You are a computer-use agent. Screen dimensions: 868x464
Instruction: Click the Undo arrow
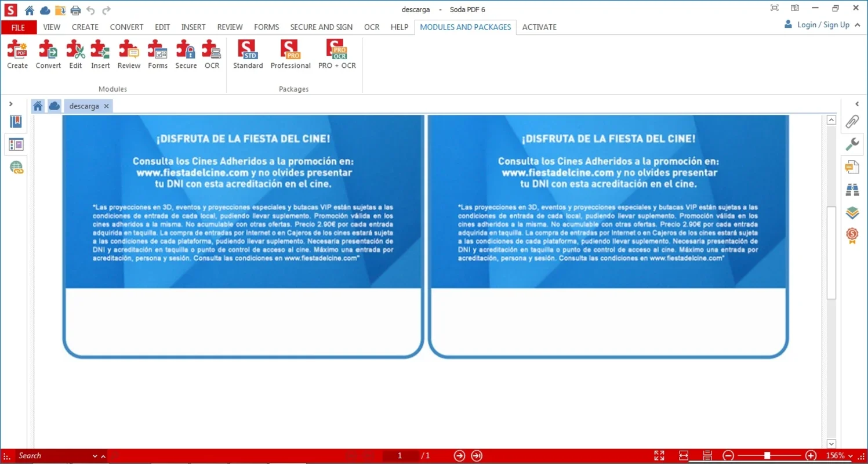click(x=90, y=10)
